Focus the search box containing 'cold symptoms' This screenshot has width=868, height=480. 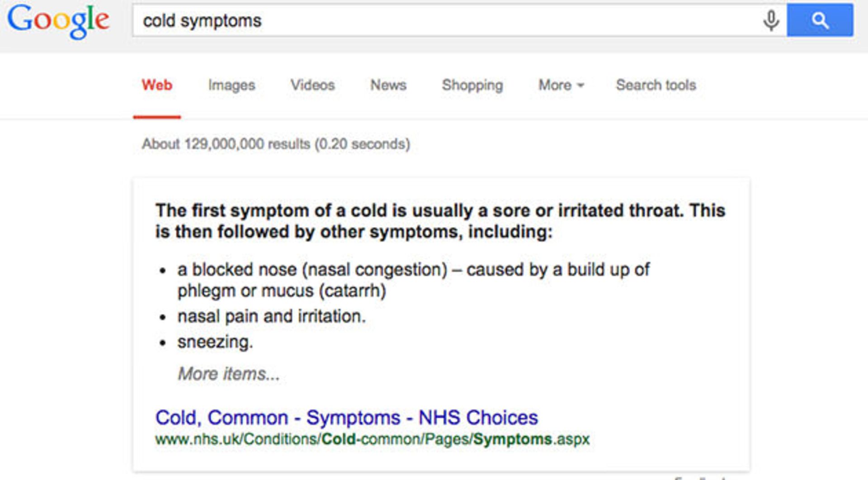click(x=448, y=21)
